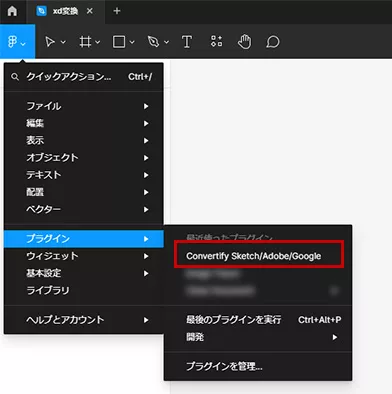This screenshot has height=394, width=392.
Task: Click the arrow next to 基本設定
Action: (x=146, y=273)
